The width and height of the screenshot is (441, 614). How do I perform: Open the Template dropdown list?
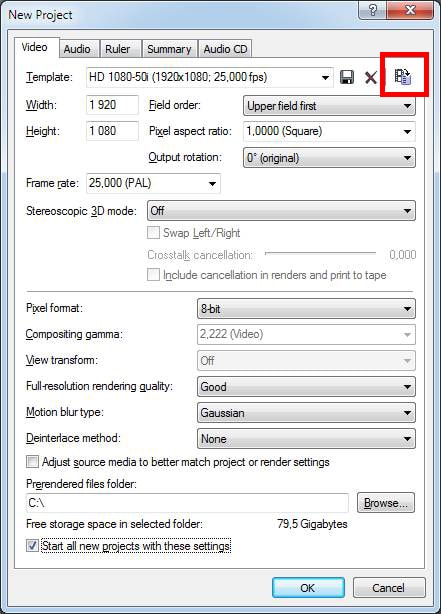pyautogui.click(x=210, y=77)
